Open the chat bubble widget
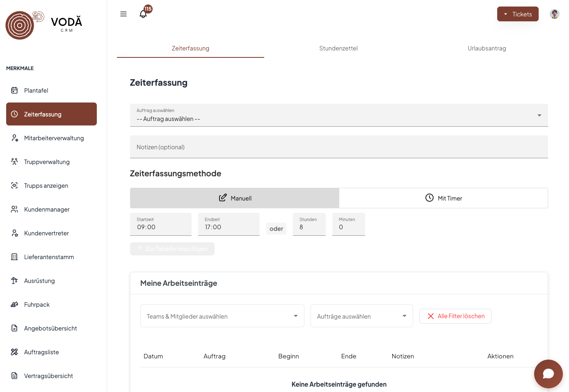This screenshot has height=392, width=569. (548, 374)
